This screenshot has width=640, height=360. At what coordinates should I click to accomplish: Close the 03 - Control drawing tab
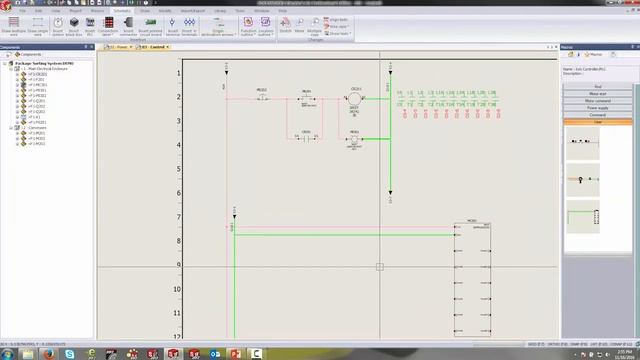tap(167, 47)
